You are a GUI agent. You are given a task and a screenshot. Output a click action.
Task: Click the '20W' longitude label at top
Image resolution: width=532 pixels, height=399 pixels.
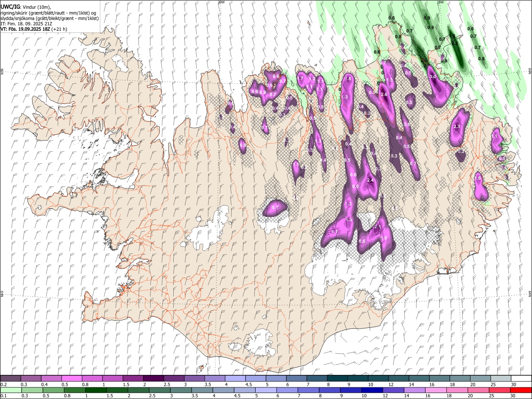point(222,2)
